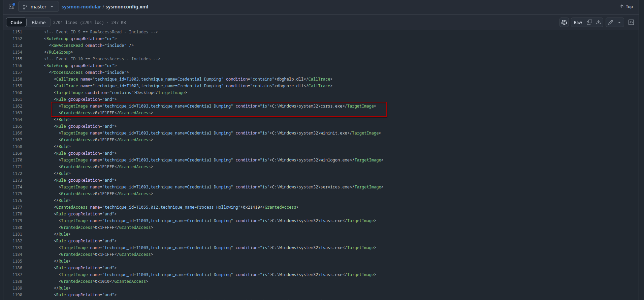Download the raw file icon
This screenshot has width=644, height=300.
point(599,22)
